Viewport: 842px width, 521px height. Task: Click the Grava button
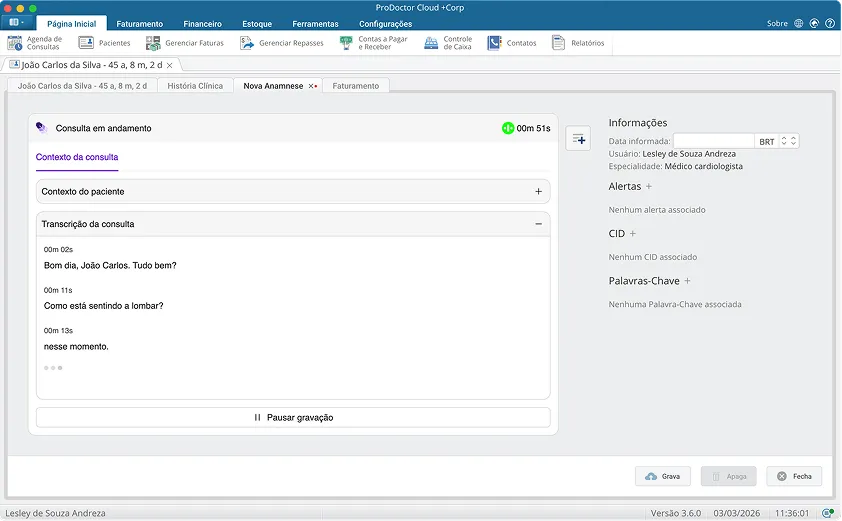click(662, 476)
